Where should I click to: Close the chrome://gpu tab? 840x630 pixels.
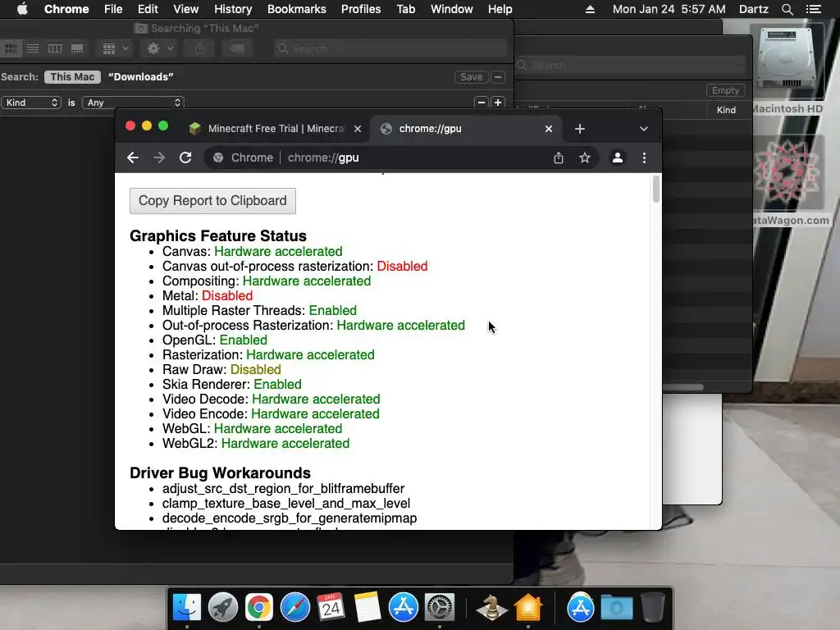549,129
